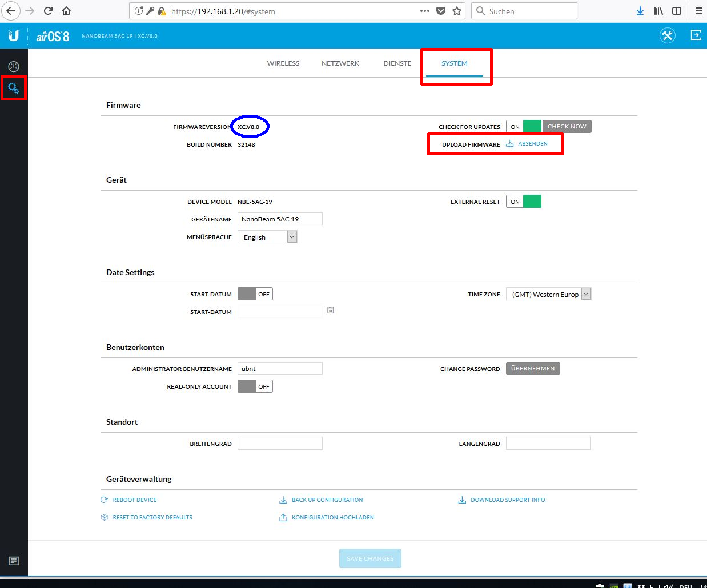Click the Check Now button
This screenshot has height=588, width=707.
[x=567, y=127]
